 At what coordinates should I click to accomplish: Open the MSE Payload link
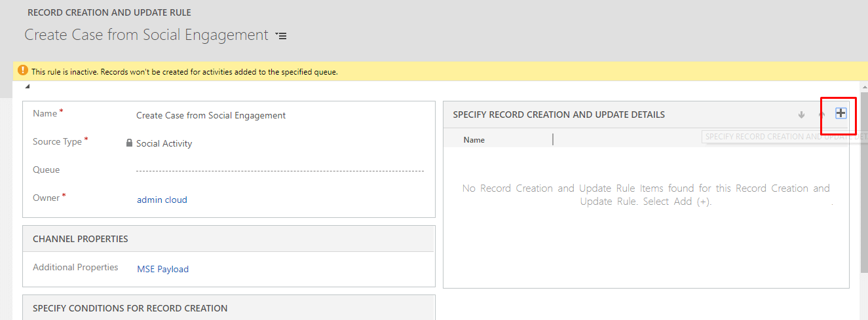[x=162, y=268]
